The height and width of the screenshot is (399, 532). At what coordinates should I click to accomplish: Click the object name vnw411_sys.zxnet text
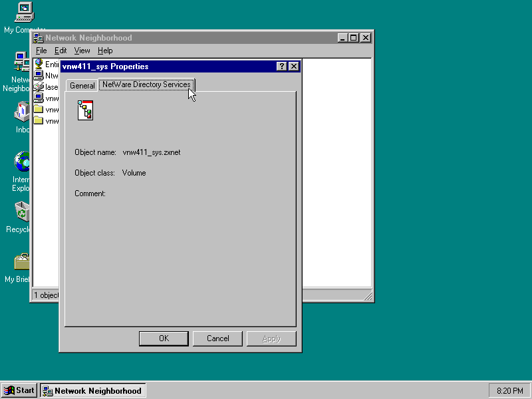click(x=152, y=152)
